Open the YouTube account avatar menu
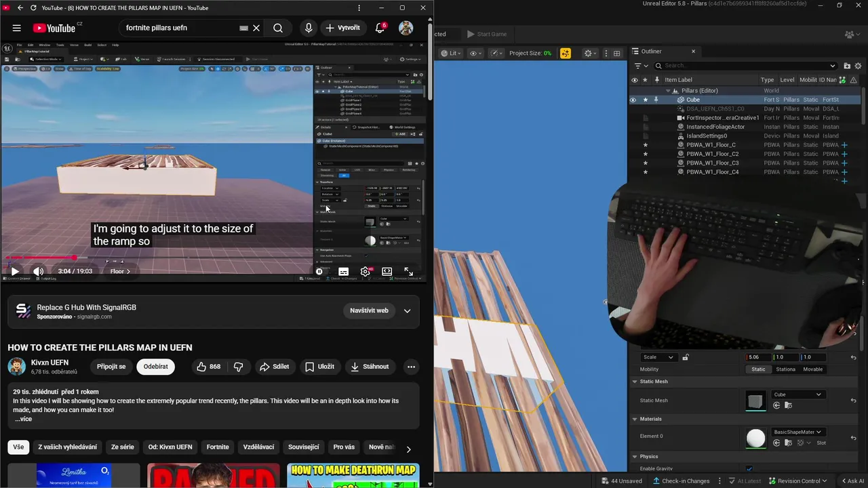The width and height of the screenshot is (868, 488). coord(406,28)
